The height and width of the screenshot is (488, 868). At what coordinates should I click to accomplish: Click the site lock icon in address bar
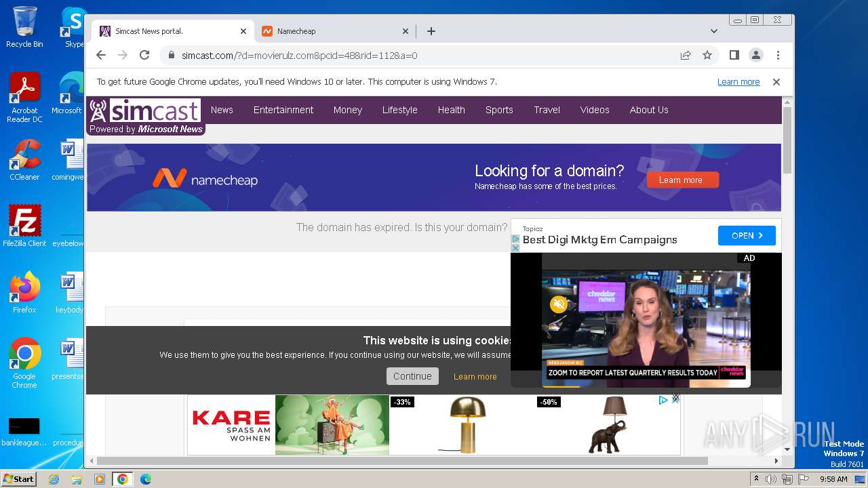[x=172, y=55]
